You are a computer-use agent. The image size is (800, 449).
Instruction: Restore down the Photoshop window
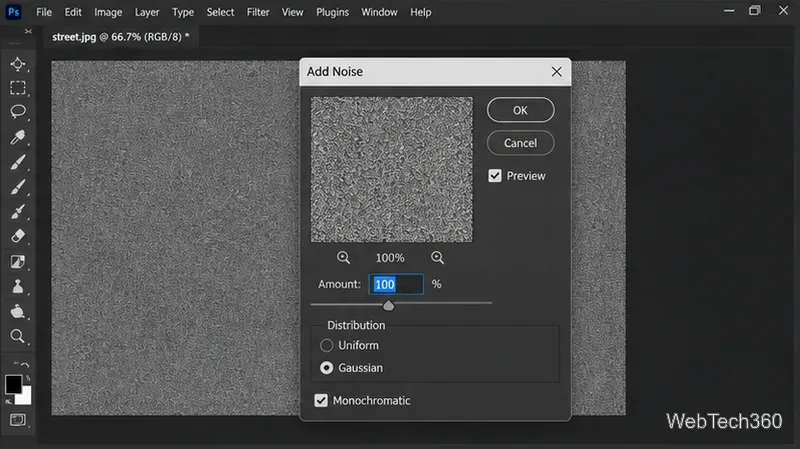pos(755,11)
